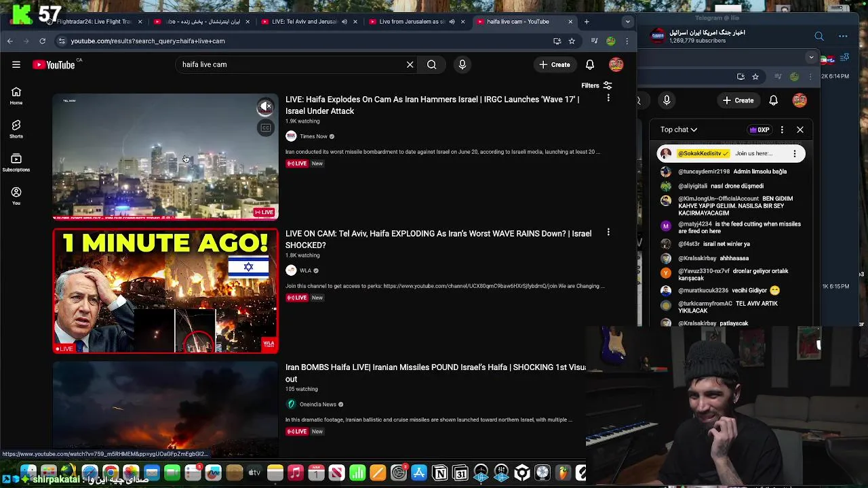Screen dimensions: 868x488
Task: Go to YouTube home via logo
Action: (x=54, y=64)
